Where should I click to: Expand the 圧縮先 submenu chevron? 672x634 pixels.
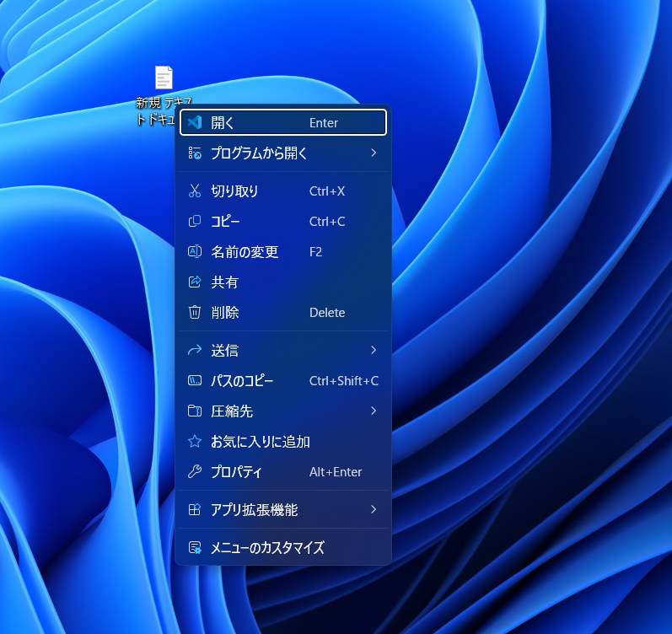374,411
